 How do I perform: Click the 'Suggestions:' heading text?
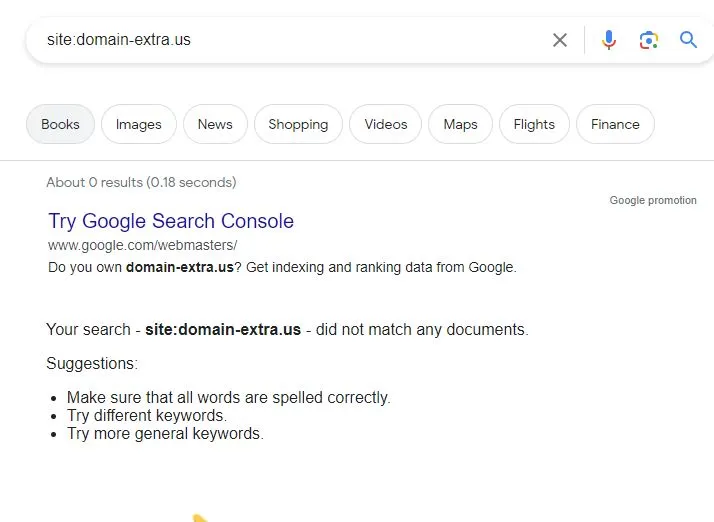tap(92, 363)
